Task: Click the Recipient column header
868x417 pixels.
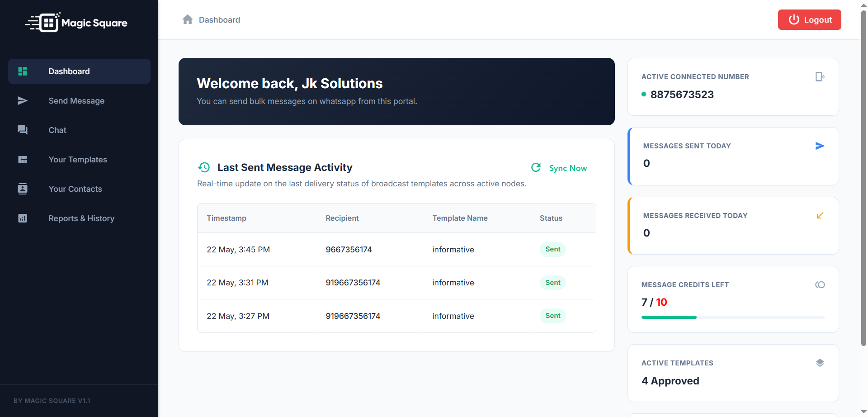Action: pos(342,218)
